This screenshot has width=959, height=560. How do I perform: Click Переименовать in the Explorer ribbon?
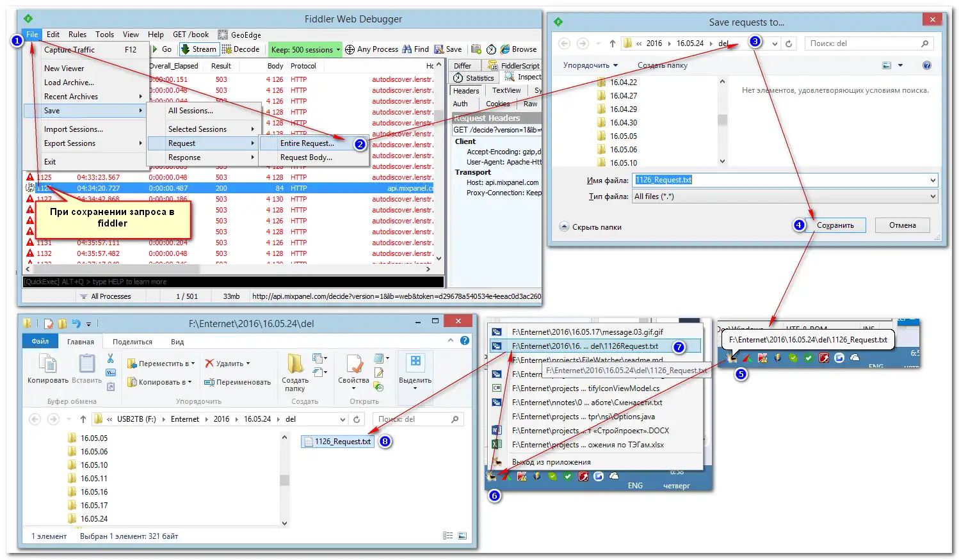click(238, 382)
